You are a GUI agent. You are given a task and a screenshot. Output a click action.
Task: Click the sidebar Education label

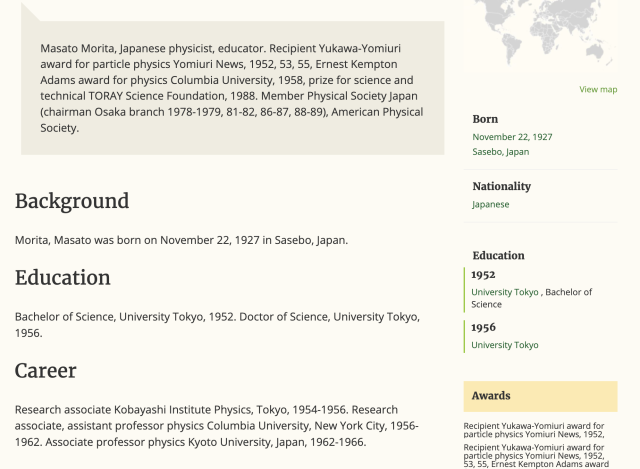coord(498,256)
